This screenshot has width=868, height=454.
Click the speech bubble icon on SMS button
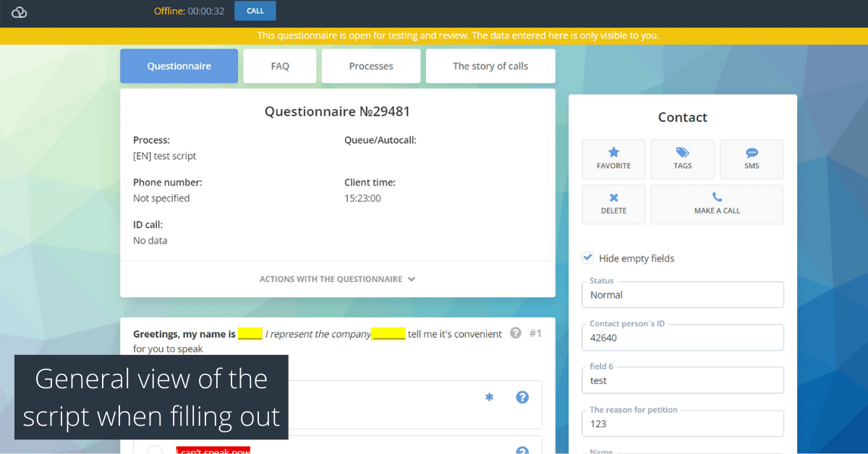752,153
